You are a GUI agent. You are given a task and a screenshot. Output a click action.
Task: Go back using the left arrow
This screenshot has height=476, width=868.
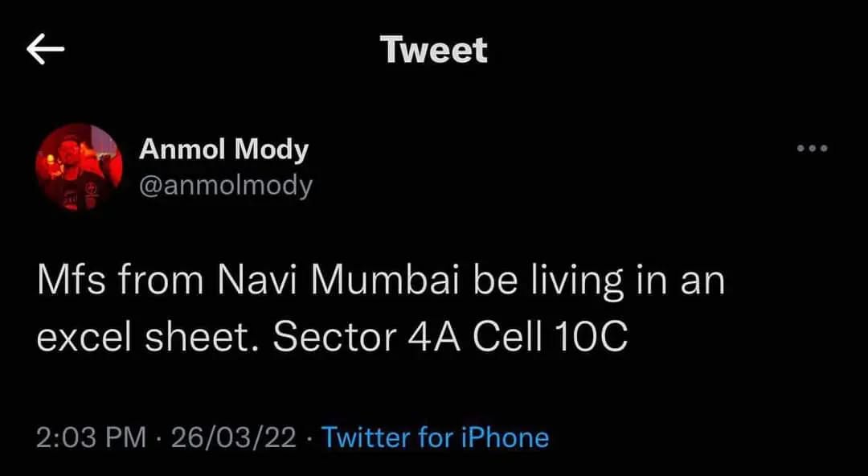[x=45, y=50]
